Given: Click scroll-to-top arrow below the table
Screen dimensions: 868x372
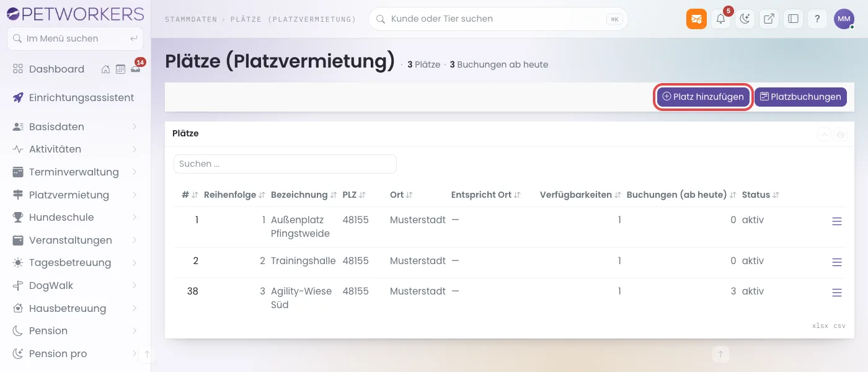Looking at the screenshot, I should (720, 355).
